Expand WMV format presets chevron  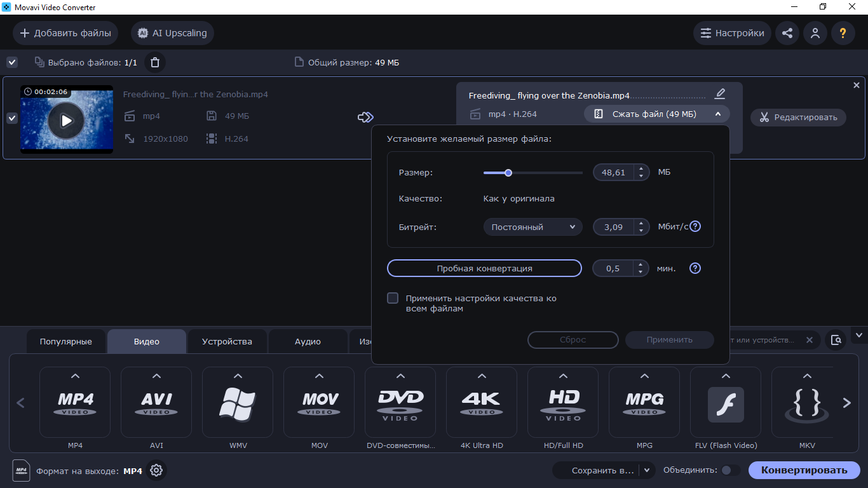[x=238, y=376]
